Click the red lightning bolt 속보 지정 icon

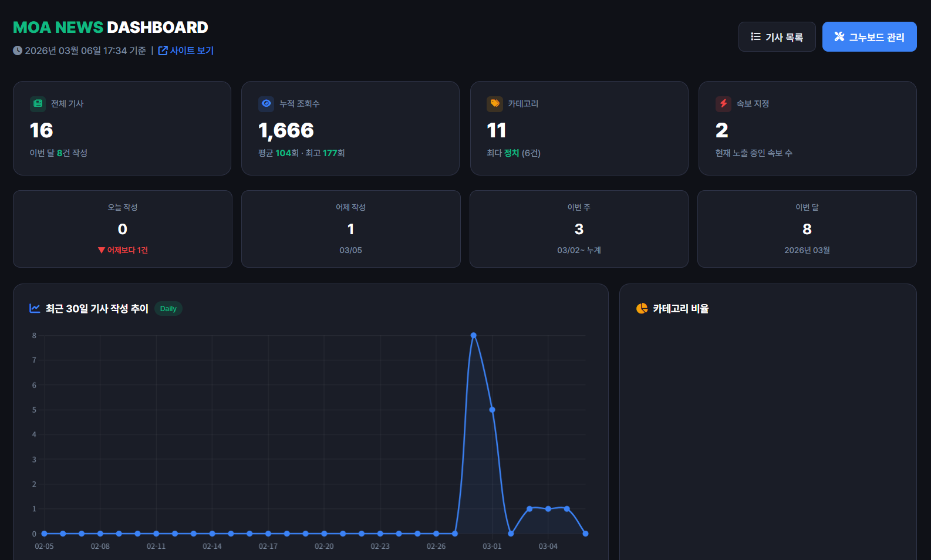[723, 104]
